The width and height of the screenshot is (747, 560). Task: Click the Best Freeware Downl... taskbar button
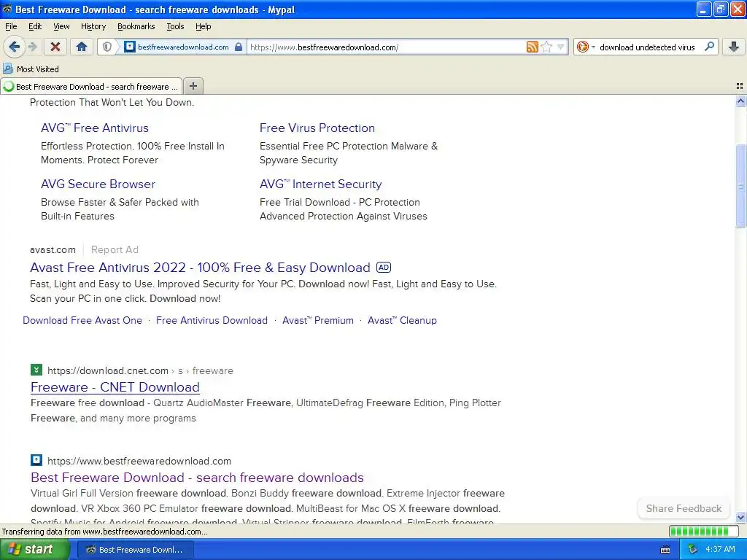[135, 550]
